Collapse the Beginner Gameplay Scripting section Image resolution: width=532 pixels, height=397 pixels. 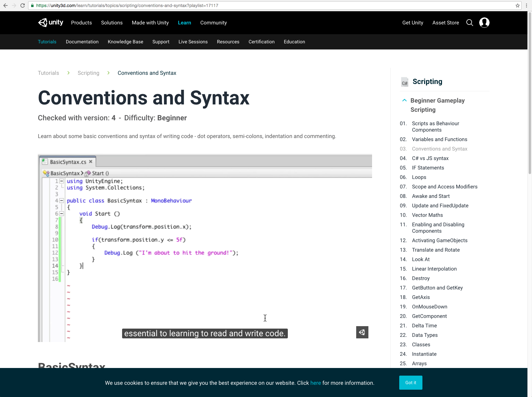[404, 100]
